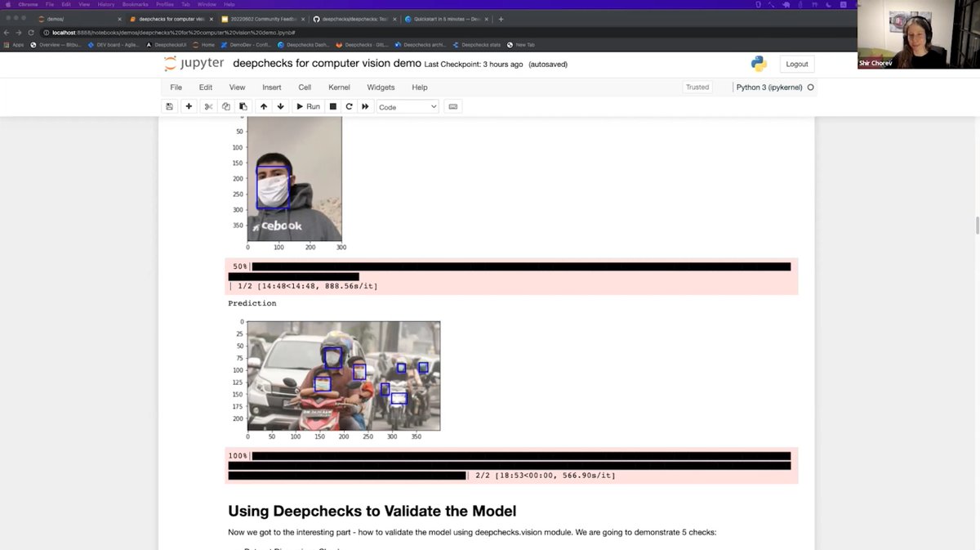Open the DemoDev Confluence bookmark
The width and height of the screenshot is (980, 550).
tap(245, 45)
